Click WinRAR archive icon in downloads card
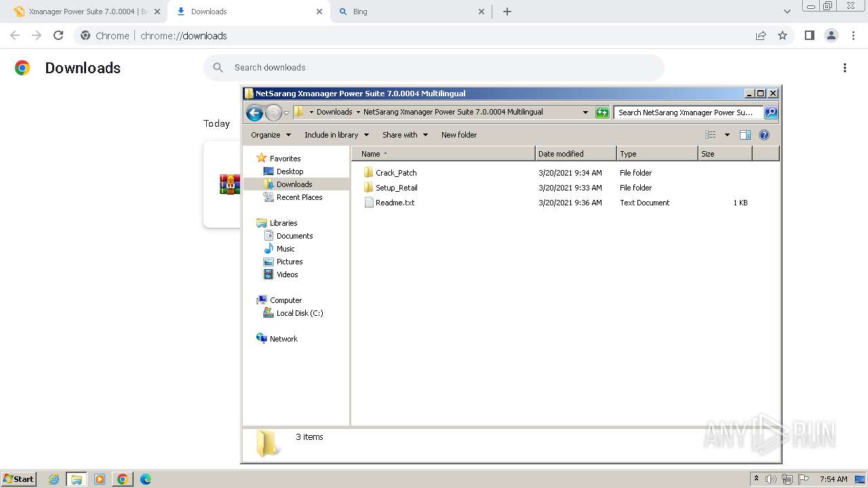868x488 pixels. [x=229, y=184]
